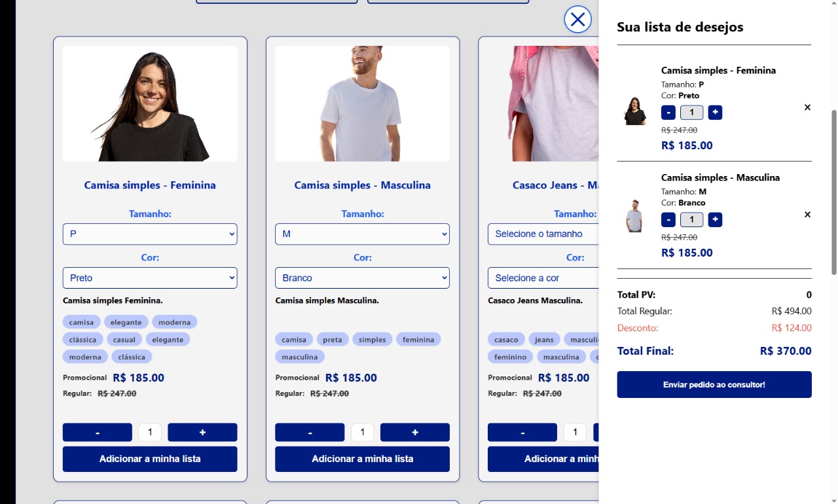Viewport: 838px width, 504px height.
Task: Remove Camisa simples - Masculina from wishlist
Action: [807, 215]
